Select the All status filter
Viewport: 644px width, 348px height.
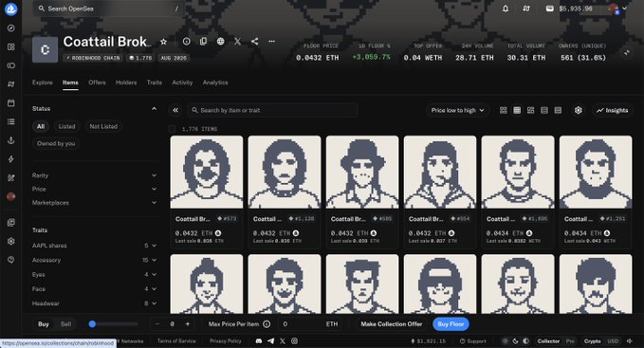[41, 126]
